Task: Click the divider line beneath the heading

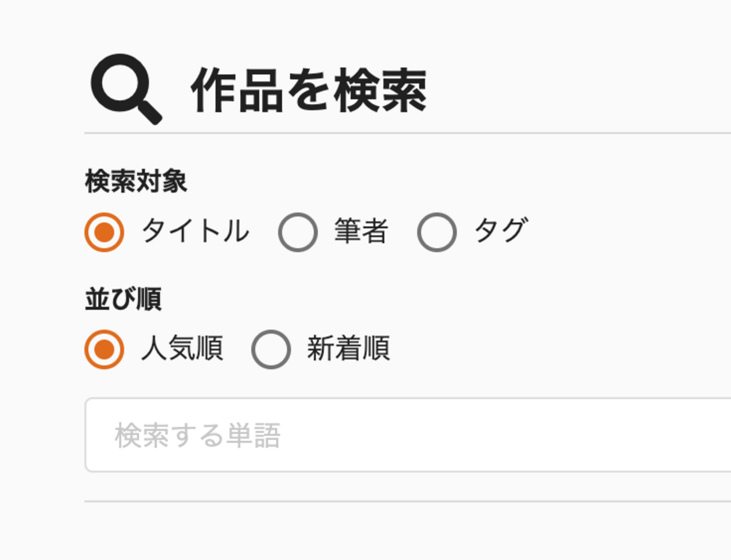Action: (408, 133)
